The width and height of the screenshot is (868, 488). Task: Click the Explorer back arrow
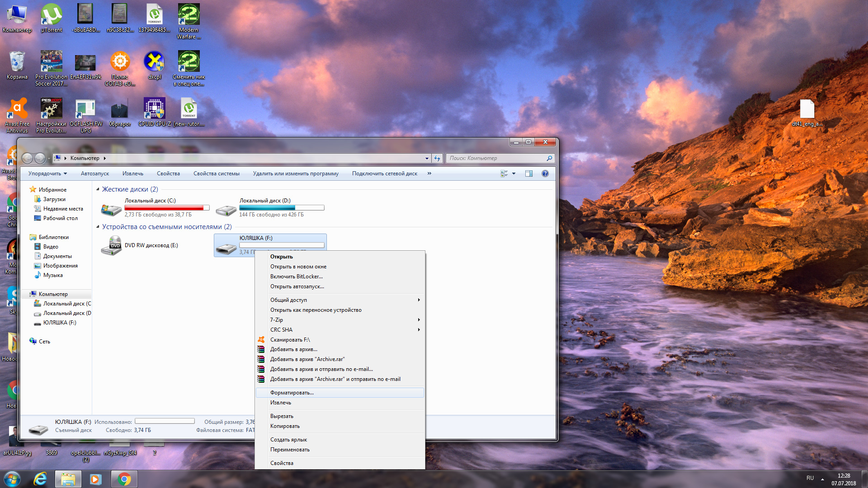point(28,158)
